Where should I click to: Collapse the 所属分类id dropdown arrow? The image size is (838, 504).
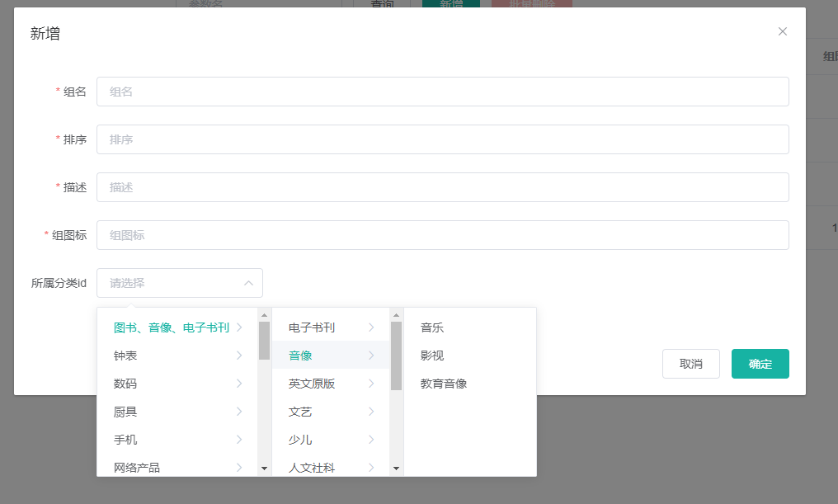pos(248,283)
